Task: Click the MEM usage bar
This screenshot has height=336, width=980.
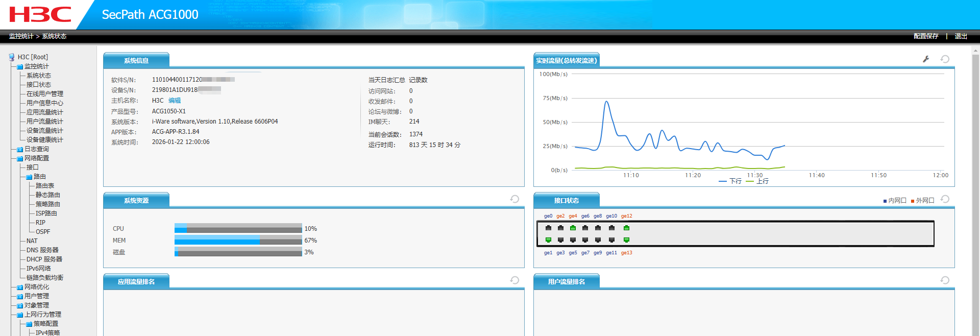Action: click(238, 240)
